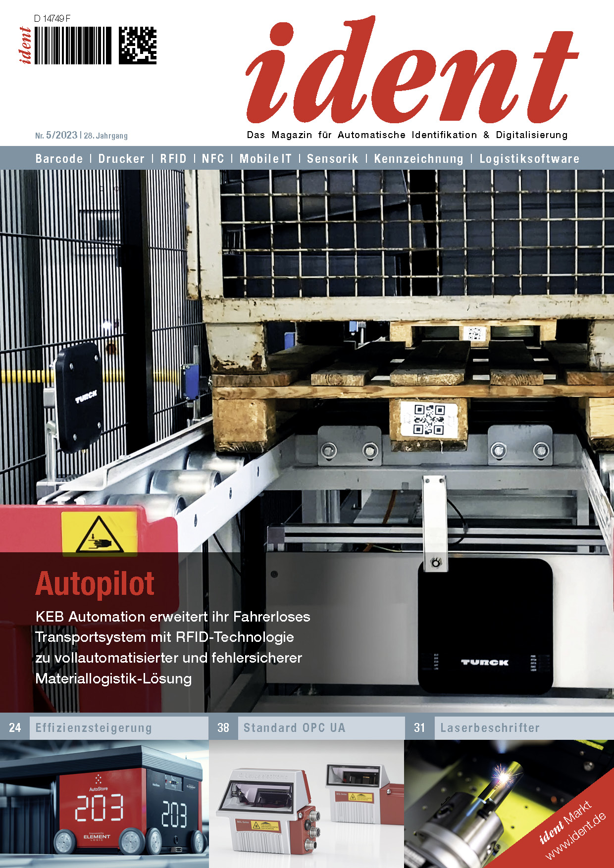Click the large red ident magazine logo

click(x=412, y=70)
